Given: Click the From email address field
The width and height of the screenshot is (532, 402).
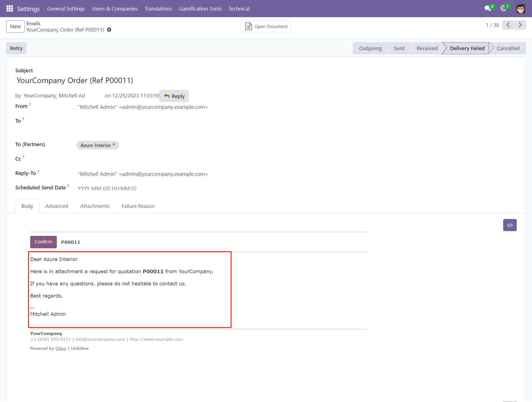Looking at the screenshot, I should 143,107.
